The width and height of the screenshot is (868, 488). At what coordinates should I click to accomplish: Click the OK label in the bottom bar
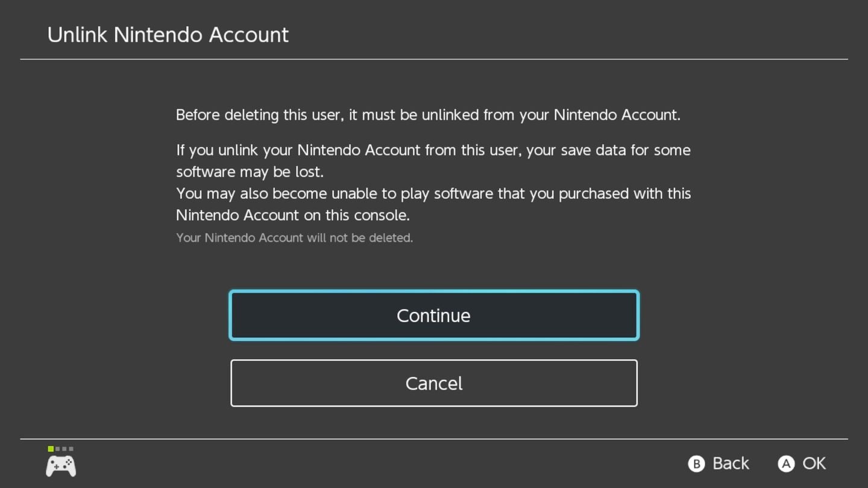(x=813, y=463)
